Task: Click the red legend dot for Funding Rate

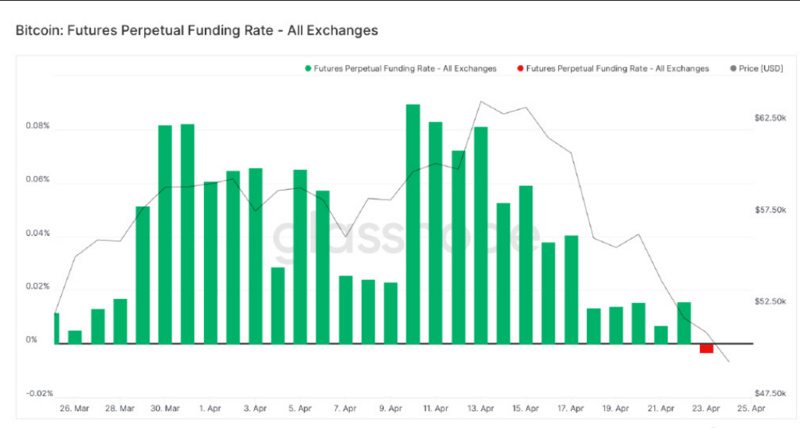Action: pos(519,68)
